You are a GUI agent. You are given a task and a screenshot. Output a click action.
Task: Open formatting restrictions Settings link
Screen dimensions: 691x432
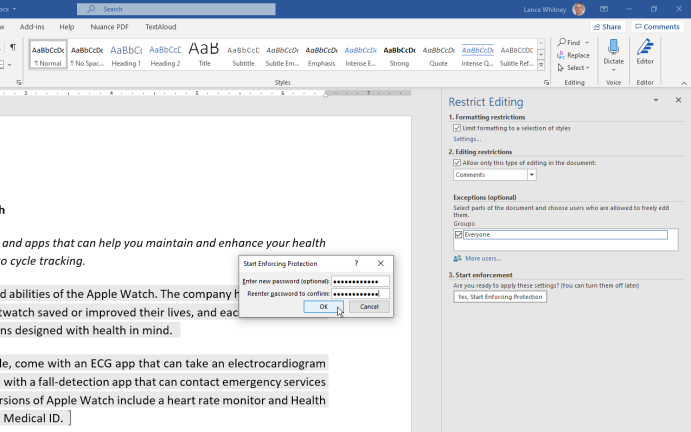point(467,139)
